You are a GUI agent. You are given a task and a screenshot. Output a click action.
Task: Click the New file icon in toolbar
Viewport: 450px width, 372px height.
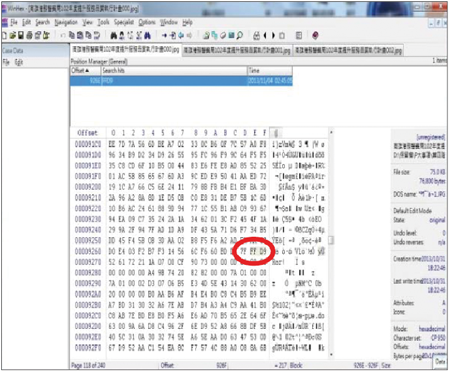5,35
